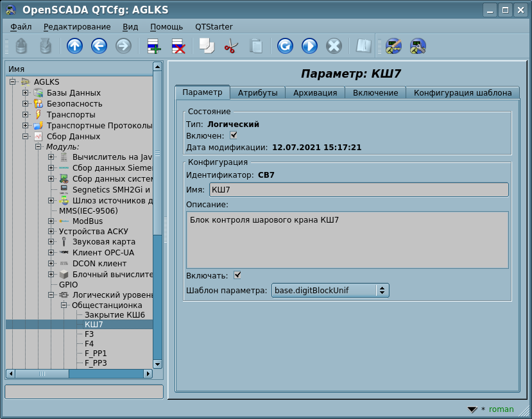The width and height of the screenshot is (532, 419).
Task: Open the Шаблон параметра dropdown
Action: click(x=330, y=291)
